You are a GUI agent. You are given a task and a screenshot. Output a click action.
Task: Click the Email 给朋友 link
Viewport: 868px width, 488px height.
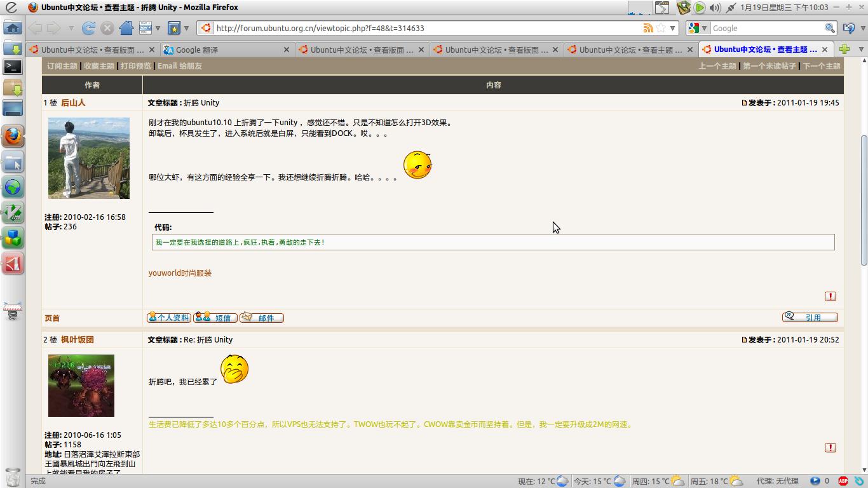tap(180, 65)
